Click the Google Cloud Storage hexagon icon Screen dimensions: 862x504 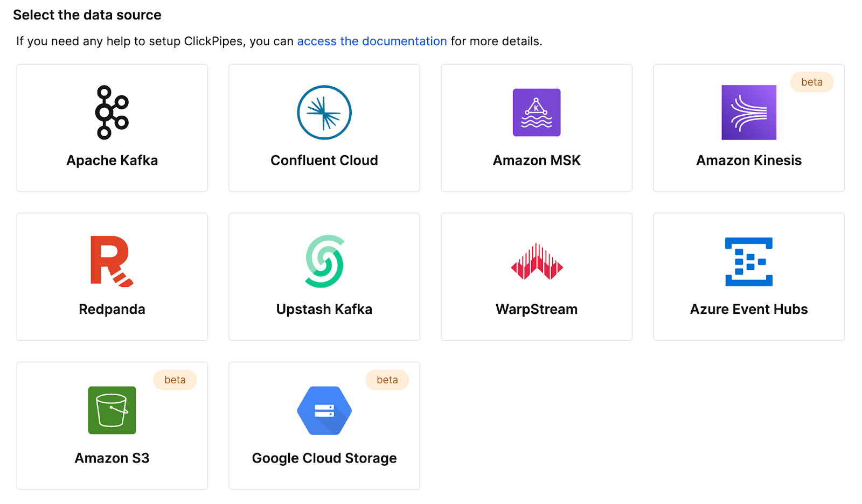(x=324, y=410)
